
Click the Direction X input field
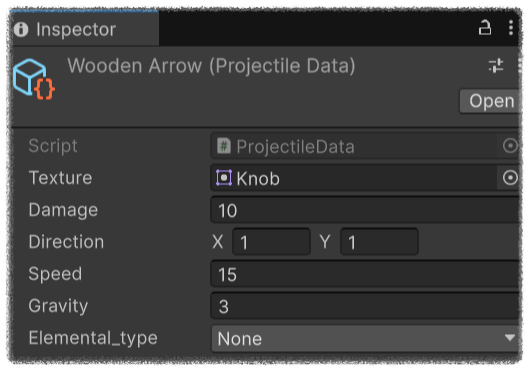point(271,242)
